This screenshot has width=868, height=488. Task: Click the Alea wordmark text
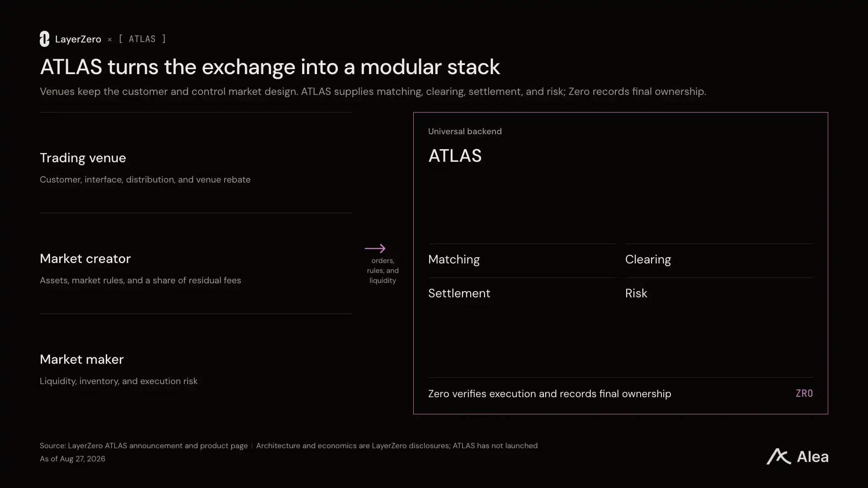tap(812, 457)
